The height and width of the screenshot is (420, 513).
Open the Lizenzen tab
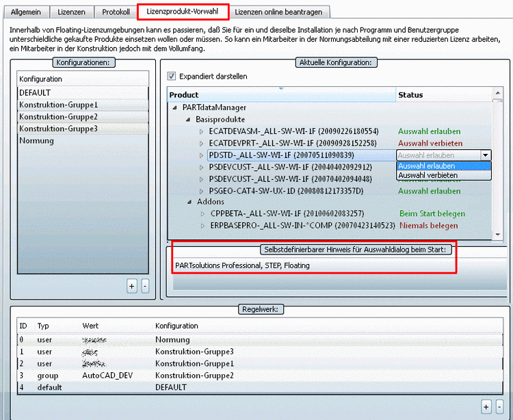71,12
